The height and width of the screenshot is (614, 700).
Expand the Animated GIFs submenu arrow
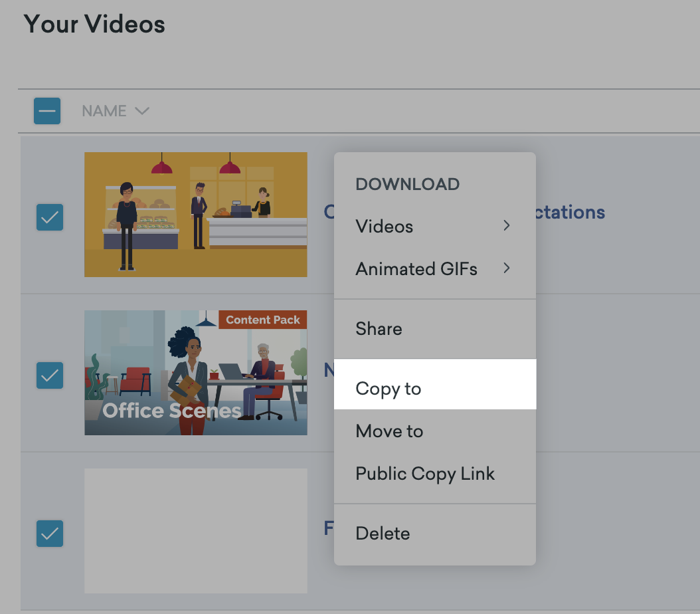[x=507, y=268]
